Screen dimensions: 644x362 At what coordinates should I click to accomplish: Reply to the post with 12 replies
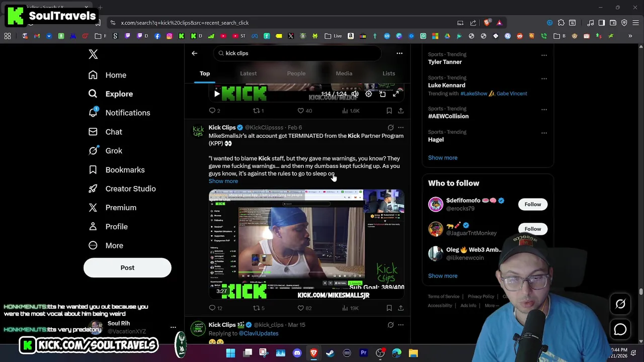coord(215,308)
